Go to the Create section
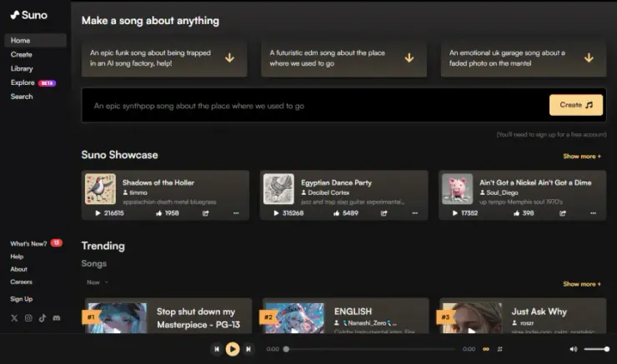This screenshot has height=364, width=617. 21,55
